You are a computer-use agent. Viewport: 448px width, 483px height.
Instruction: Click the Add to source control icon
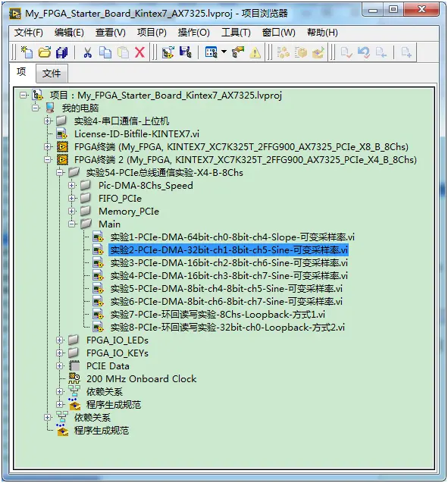click(x=406, y=52)
